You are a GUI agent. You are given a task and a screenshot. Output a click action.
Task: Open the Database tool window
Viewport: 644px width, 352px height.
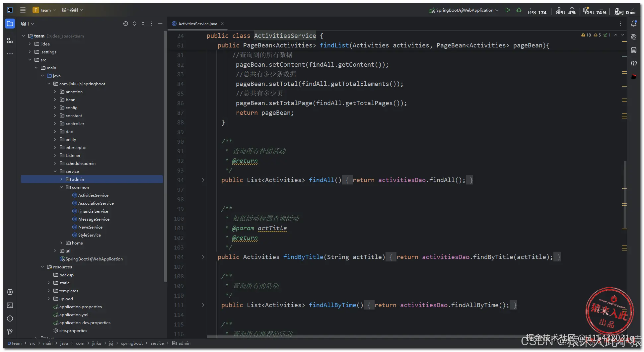(x=634, y=50)
